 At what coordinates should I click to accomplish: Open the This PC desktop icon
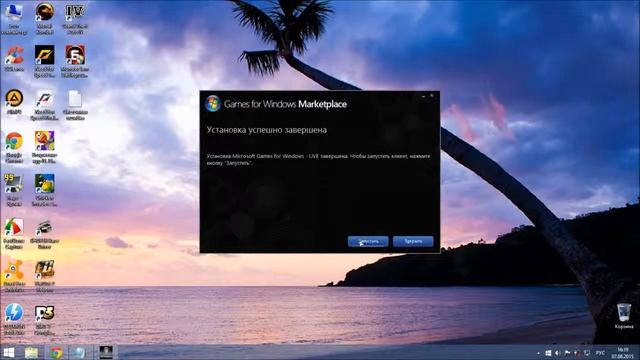click(14, 18)
